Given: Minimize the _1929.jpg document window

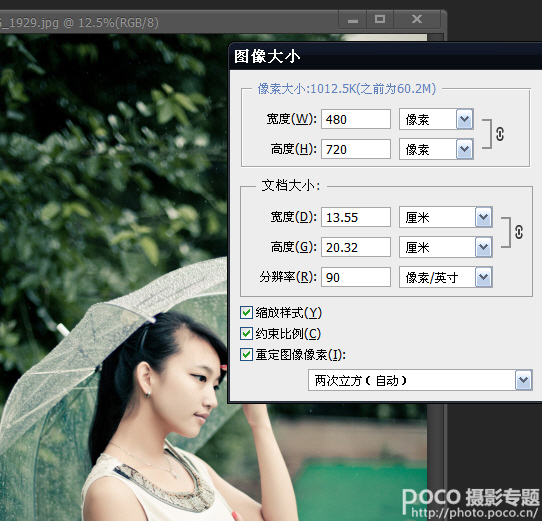Looking at the screenshot, I should click(353, 20).
